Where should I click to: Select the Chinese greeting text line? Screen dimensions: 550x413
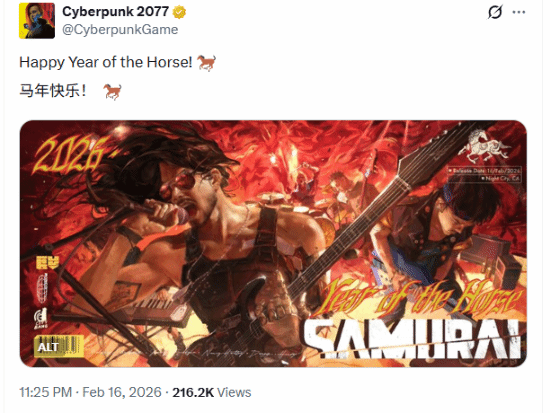[53, 91]
